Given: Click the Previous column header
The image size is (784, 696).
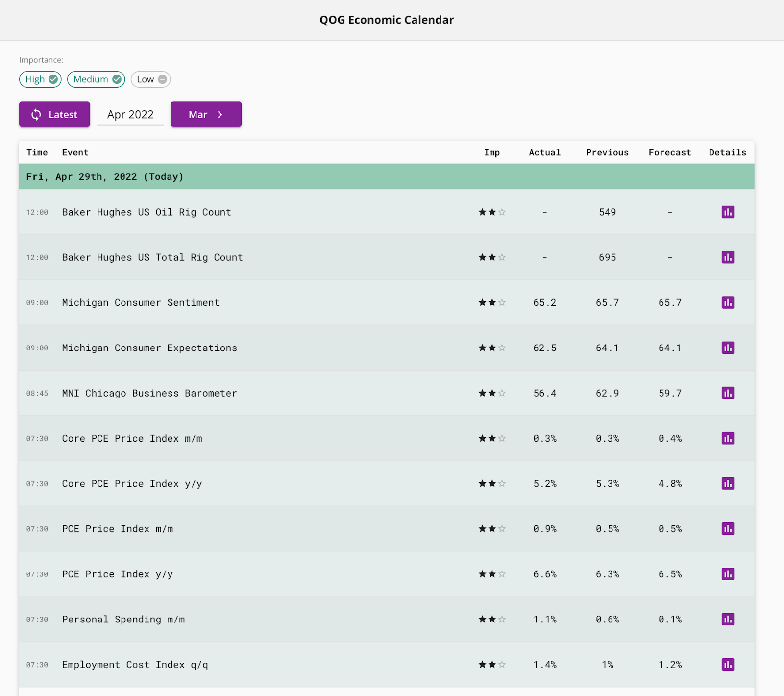Looking at the screenshot, I should [608, 152].
